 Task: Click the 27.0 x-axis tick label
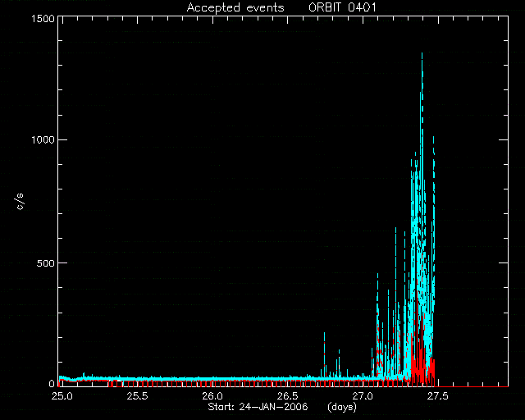[363, 396]
